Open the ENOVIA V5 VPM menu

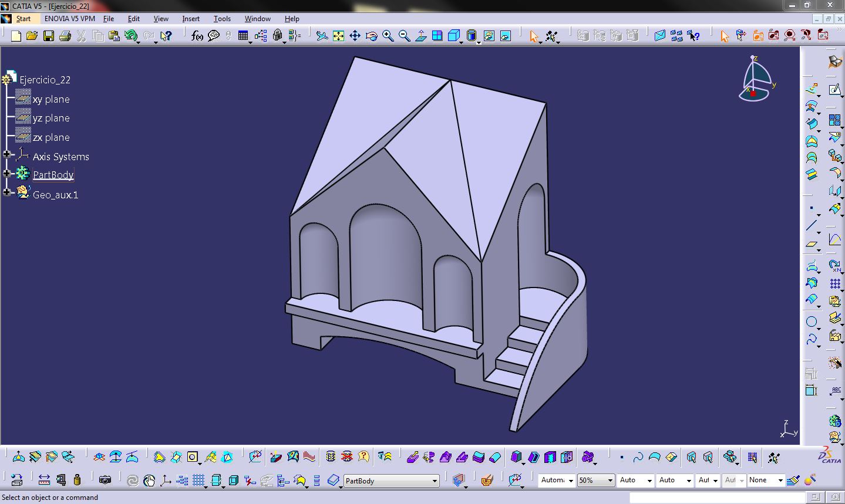[x=70, y=19]
